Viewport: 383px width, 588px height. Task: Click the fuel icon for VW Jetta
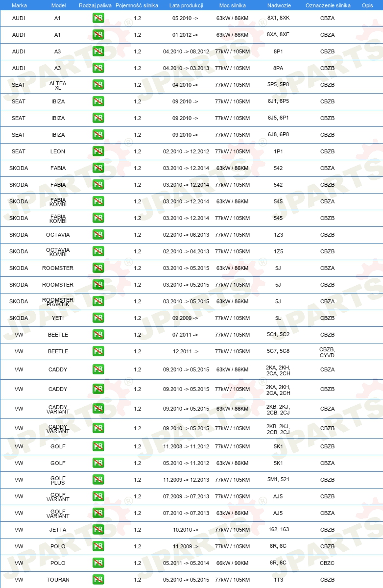98,530
